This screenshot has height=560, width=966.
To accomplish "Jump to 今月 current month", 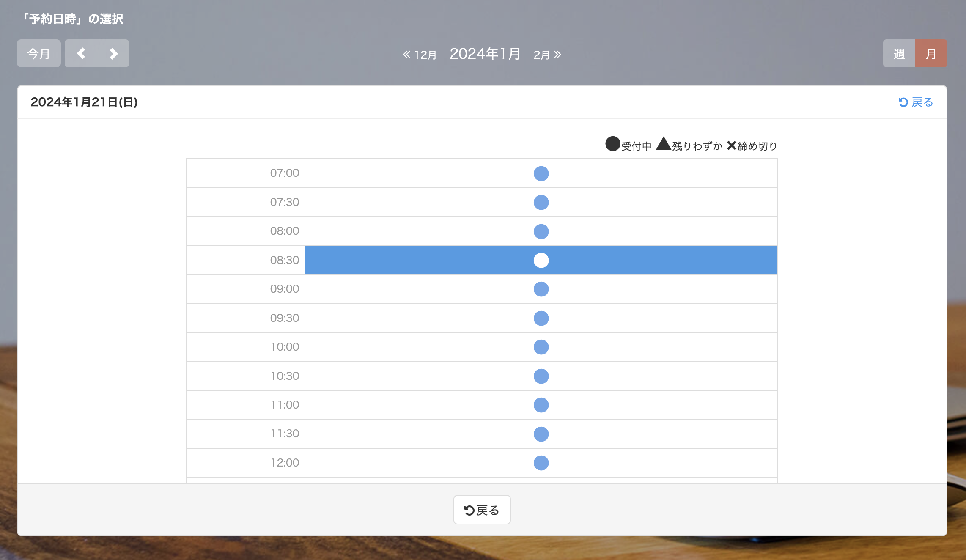I will click(x=38, y=54).
